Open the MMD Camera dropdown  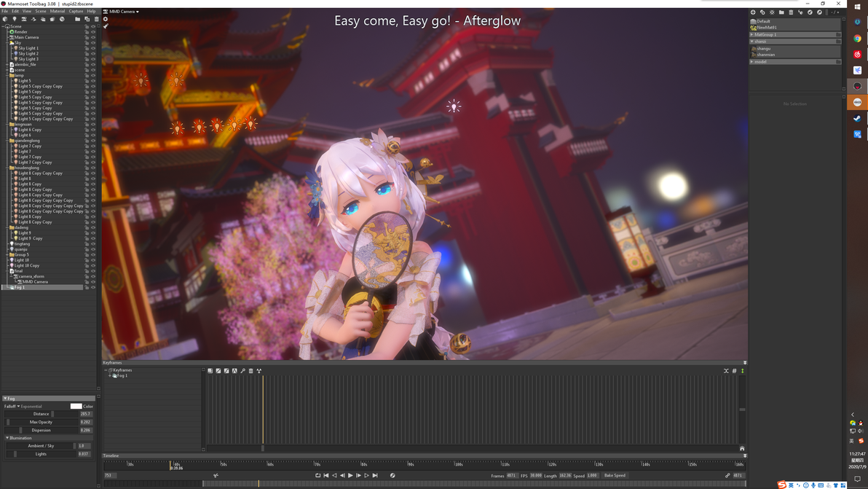[x=124, y=11]
